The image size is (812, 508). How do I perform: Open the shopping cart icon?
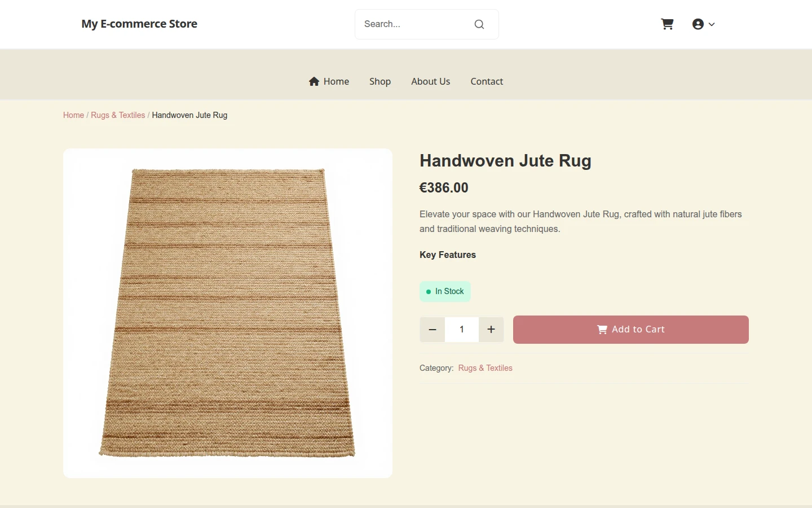click(x=667, y=24)
